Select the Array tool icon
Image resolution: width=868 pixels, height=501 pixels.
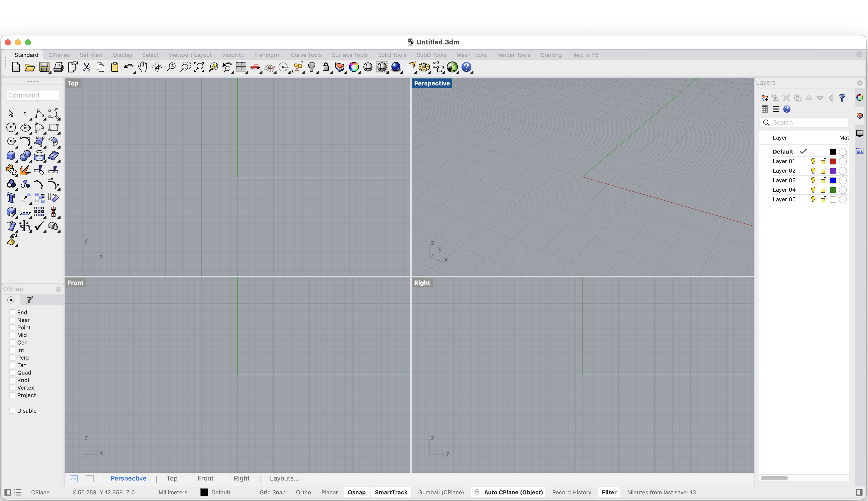(39, 212)
